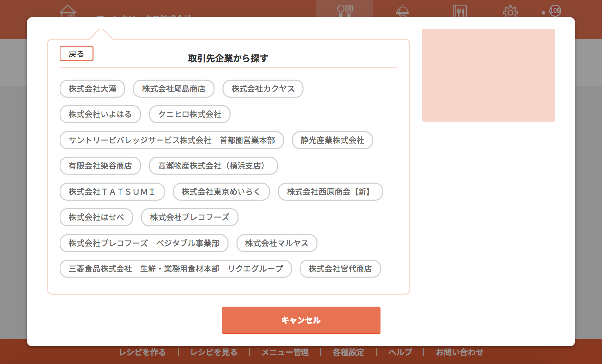Select supplier 株式会社カクヤス
This screenshot has height=364, width=602.
[x=263, y=89]
